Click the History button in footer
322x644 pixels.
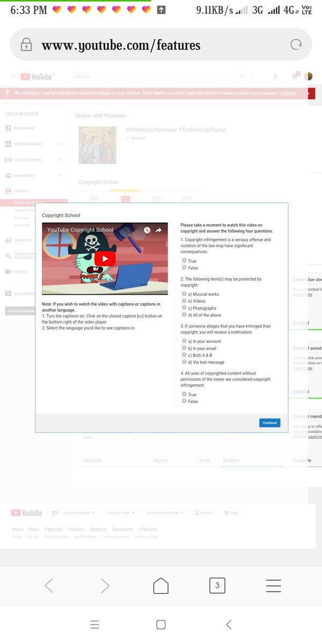[203, 513]
